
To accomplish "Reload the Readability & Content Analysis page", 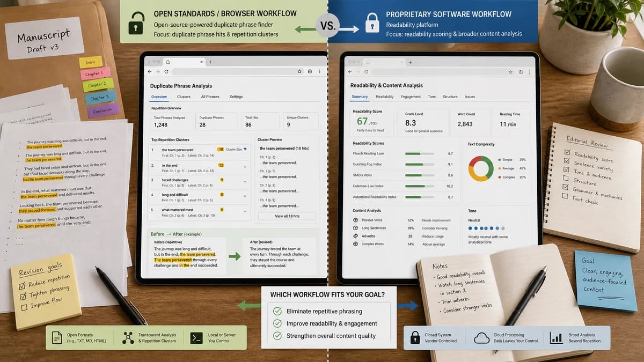I will pyautogui.click(x=368, y=71).
